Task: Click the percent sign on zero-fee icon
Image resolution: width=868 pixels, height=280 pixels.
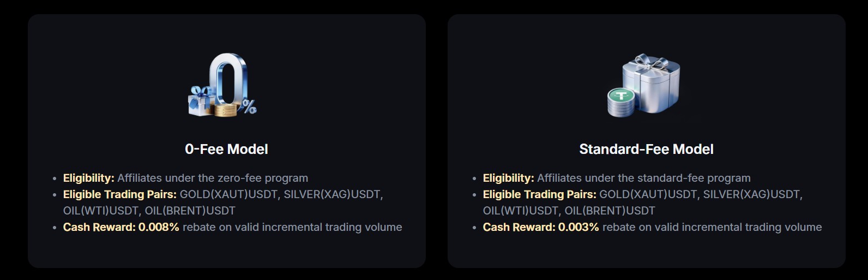Action: click(249, 107)
